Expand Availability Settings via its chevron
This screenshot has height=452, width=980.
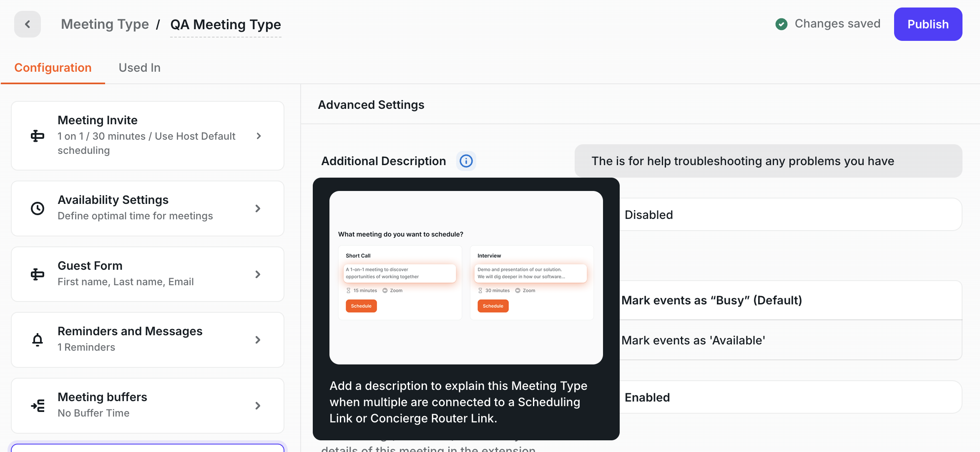[258, 208]
